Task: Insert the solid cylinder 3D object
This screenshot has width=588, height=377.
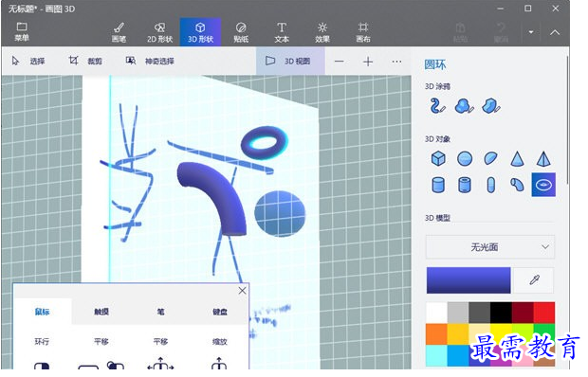Action: (438, 185)
